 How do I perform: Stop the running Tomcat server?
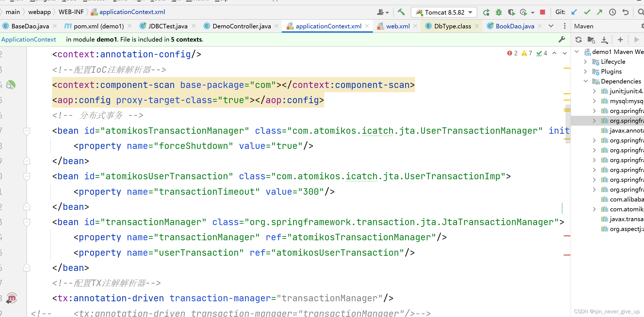543,12
